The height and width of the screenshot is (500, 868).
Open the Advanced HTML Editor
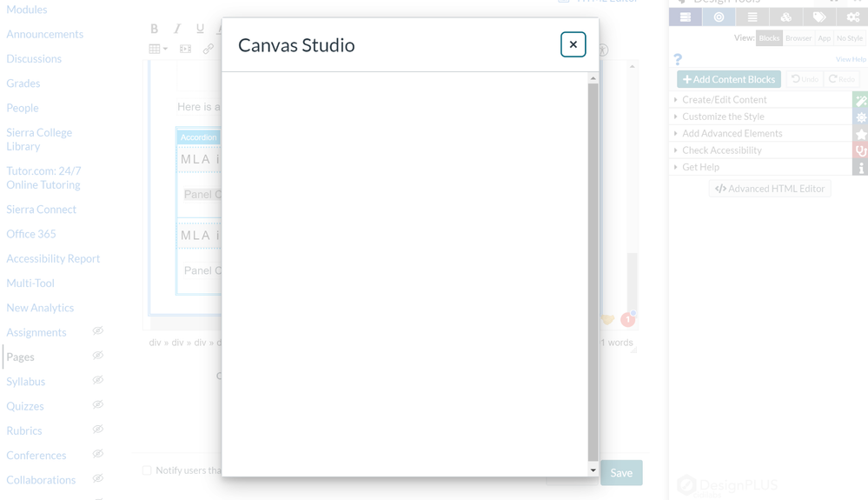[x=770, y=189]
